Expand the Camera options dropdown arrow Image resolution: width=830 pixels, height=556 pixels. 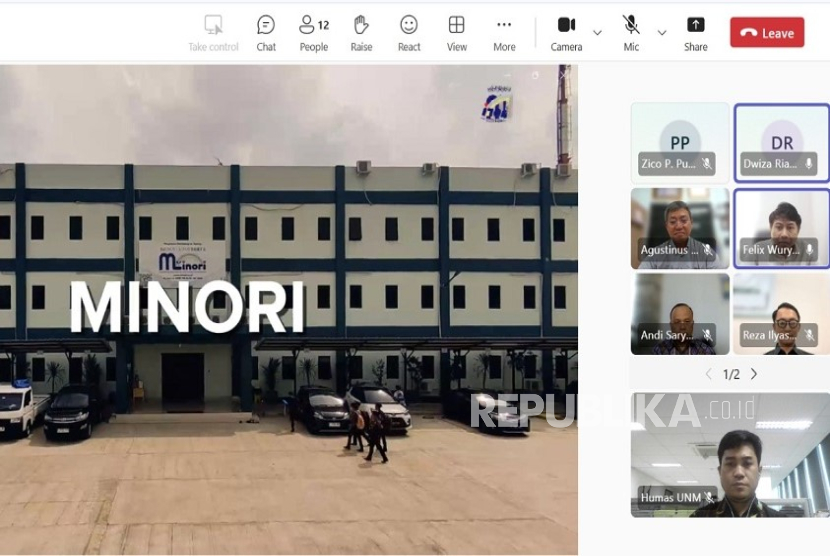click(597, 33)
